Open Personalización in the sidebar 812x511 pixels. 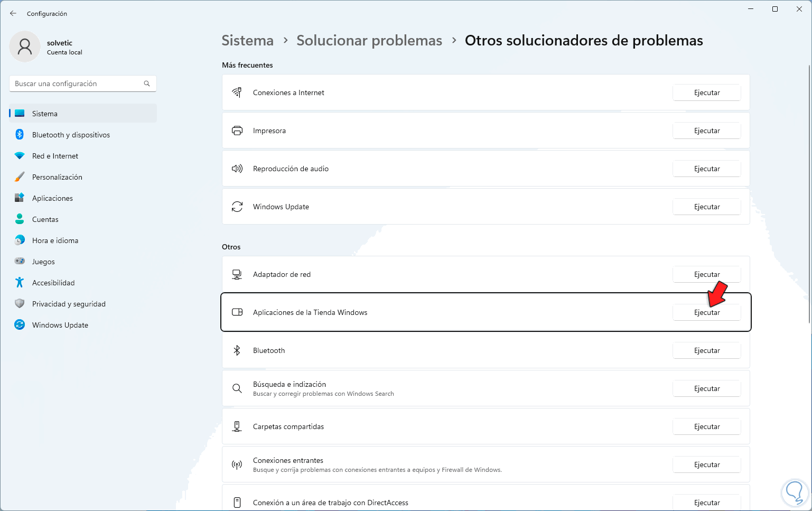tap(57, 177)
